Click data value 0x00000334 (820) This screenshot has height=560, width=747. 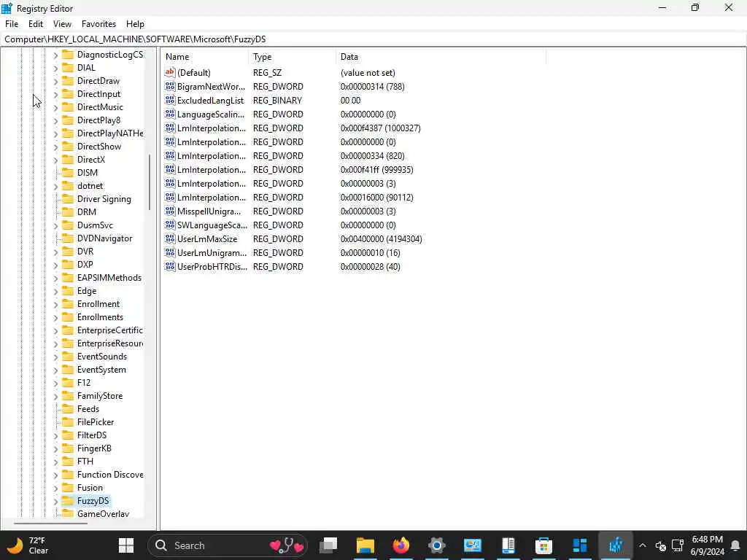click(372, 156)
